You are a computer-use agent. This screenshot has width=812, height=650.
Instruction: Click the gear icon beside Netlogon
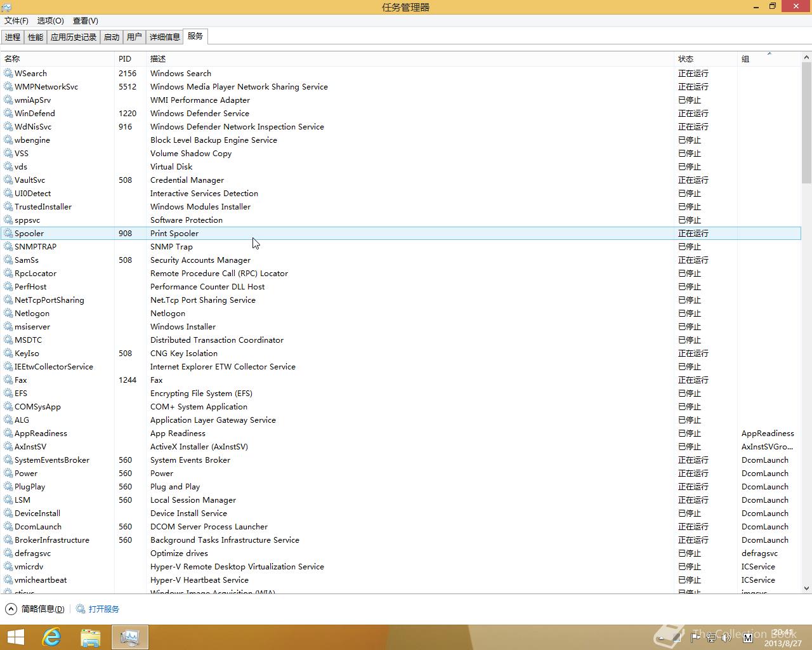[x=8, y=314]
